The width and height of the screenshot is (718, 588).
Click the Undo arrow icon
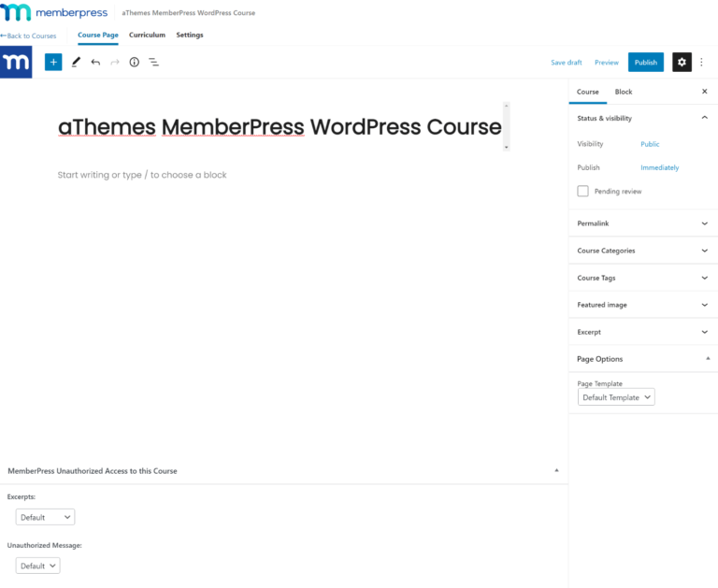click(95, 62)
